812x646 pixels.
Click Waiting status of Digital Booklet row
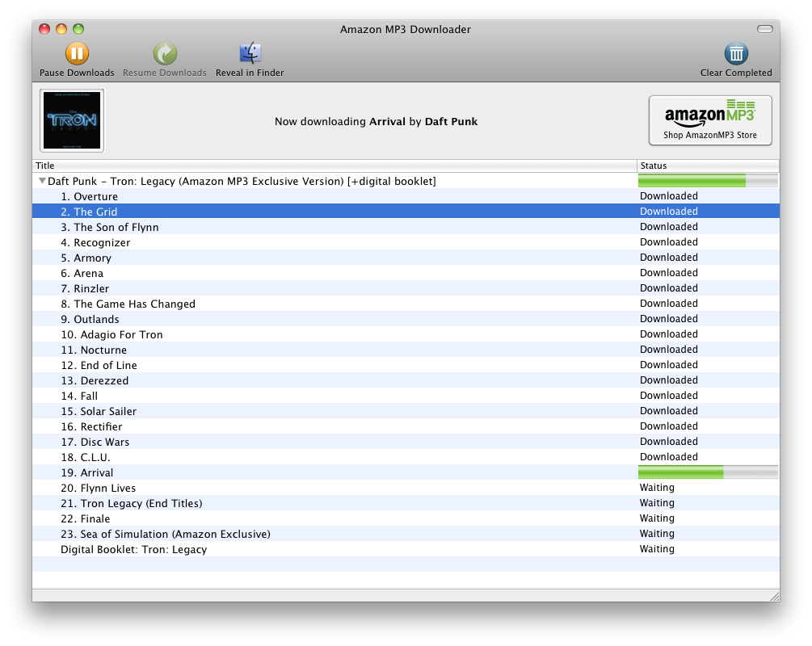[657, 548]
